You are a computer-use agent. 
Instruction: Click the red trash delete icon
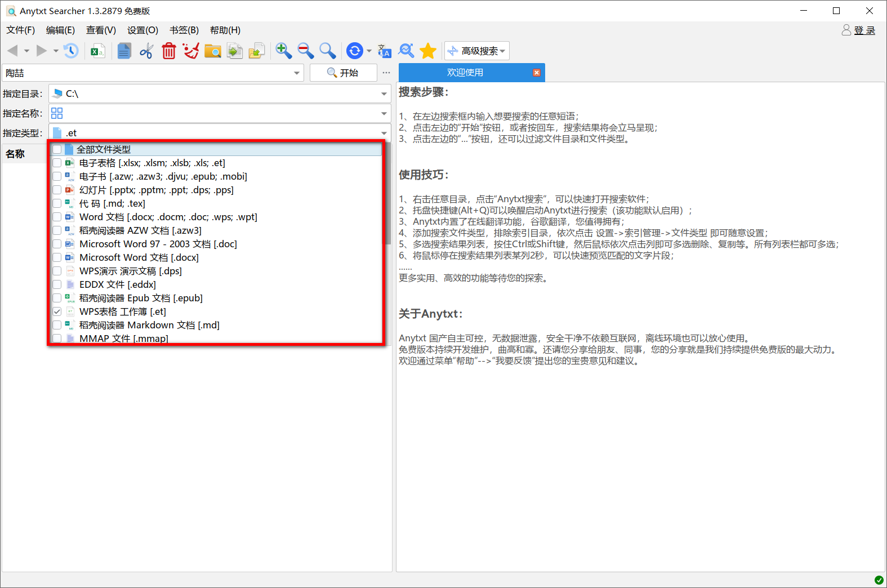coord(169,51)
